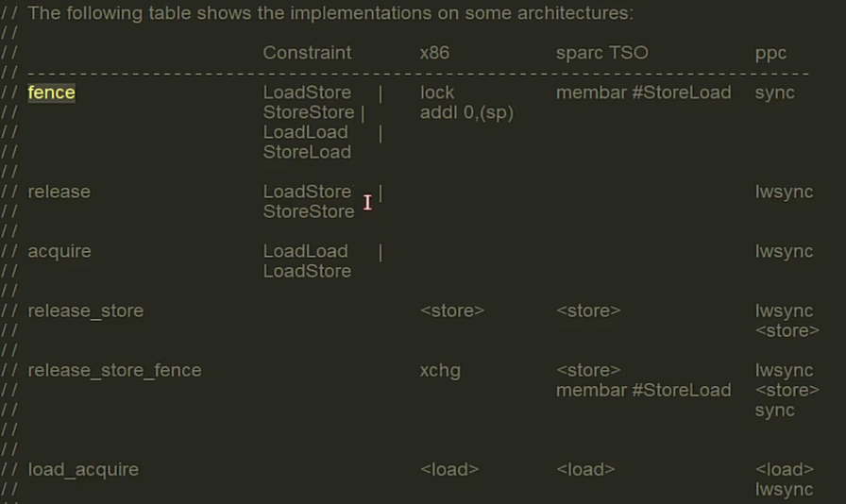Click the word release in the table

coord(59,193)
